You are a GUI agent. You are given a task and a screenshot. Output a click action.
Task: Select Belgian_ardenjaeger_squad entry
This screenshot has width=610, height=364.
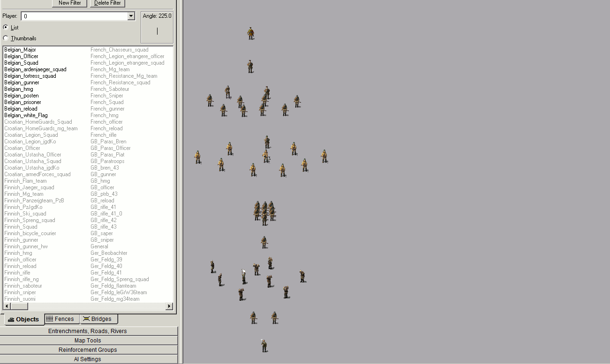click(35, 69)
